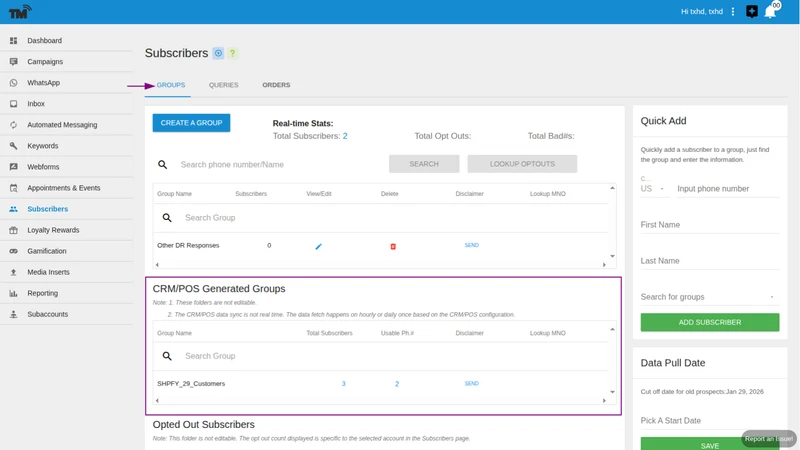Go to Loyalty Rewards in sidebar

pos(53,230)
